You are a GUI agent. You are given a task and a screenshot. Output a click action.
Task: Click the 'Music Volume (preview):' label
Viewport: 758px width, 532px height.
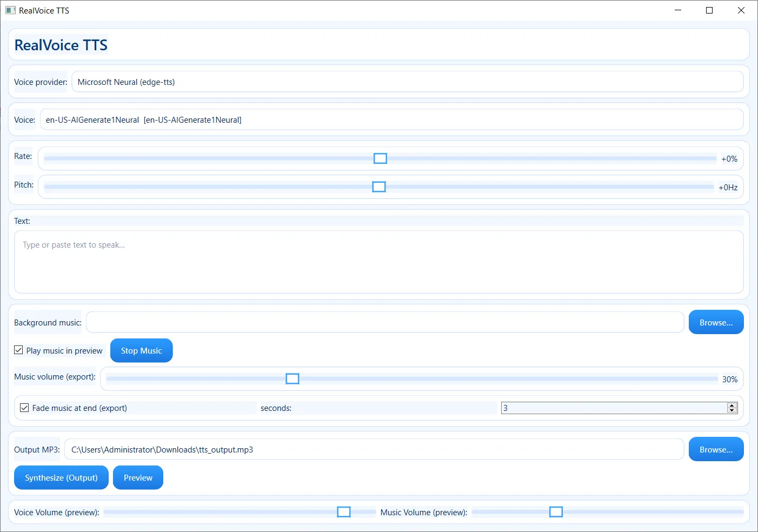coord(424,513)
